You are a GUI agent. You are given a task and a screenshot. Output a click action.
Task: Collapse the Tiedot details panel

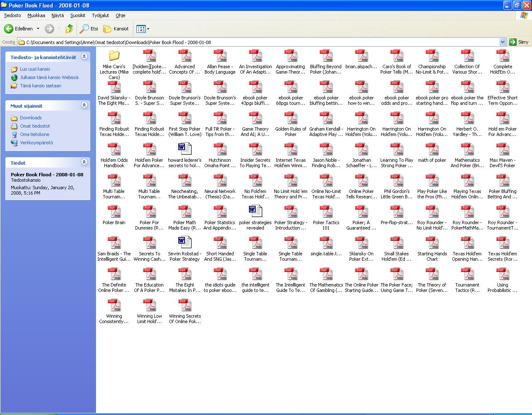[84, 162]
